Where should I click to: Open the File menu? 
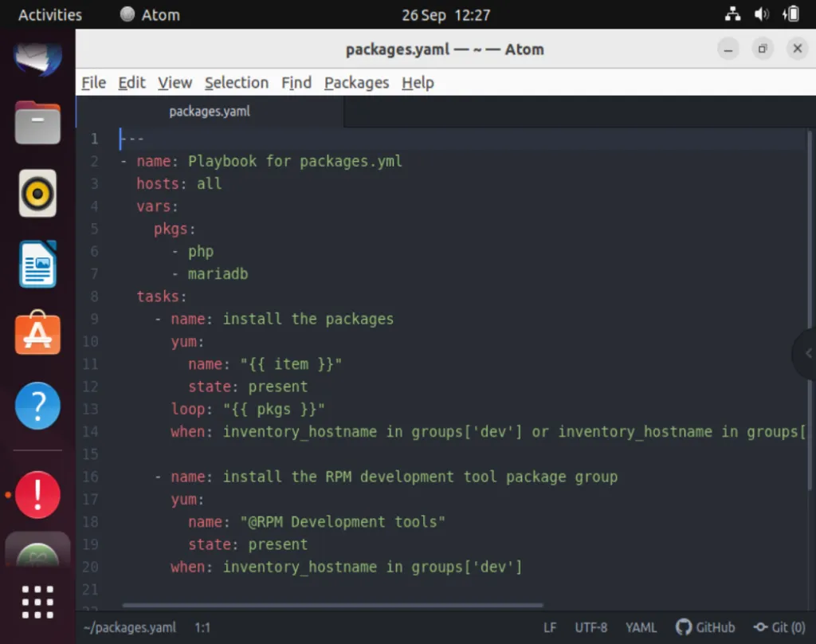pos(94,83)
